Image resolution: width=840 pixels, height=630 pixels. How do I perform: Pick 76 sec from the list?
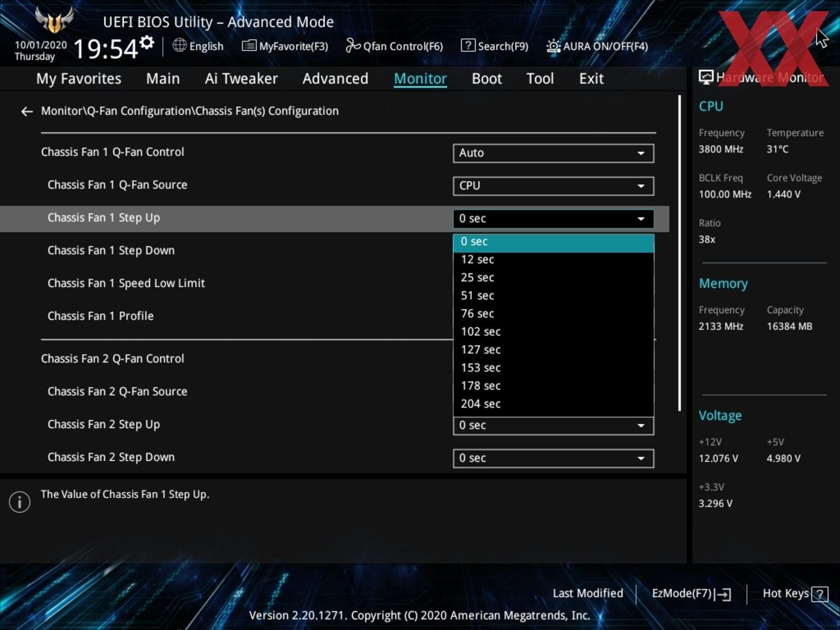tap(553, 314)
